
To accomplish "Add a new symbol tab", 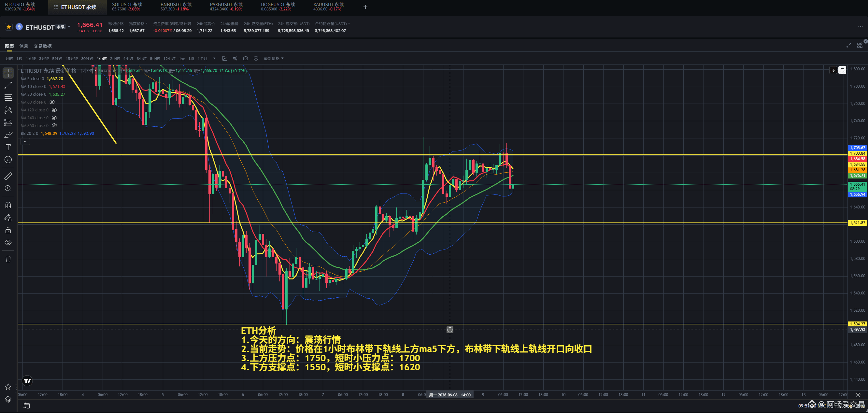I will pos(365,7).
